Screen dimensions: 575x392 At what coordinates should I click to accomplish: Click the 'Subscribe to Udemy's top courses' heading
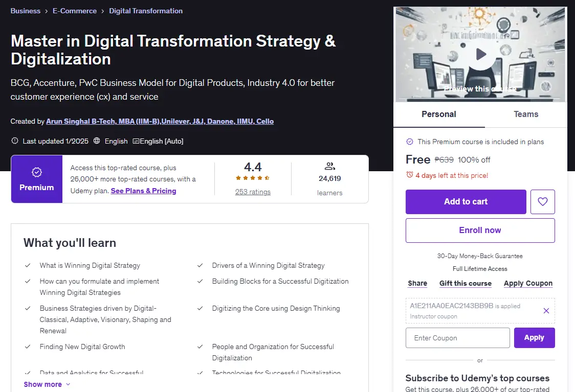[477, 378]
